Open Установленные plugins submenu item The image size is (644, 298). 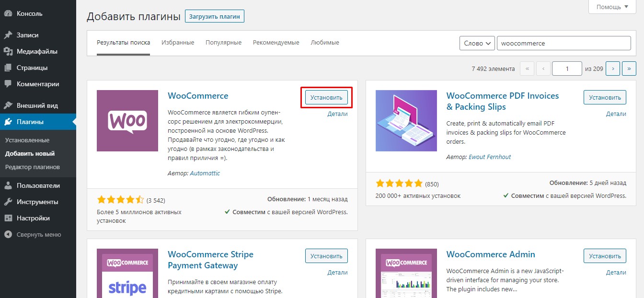[x=27, y=140]
